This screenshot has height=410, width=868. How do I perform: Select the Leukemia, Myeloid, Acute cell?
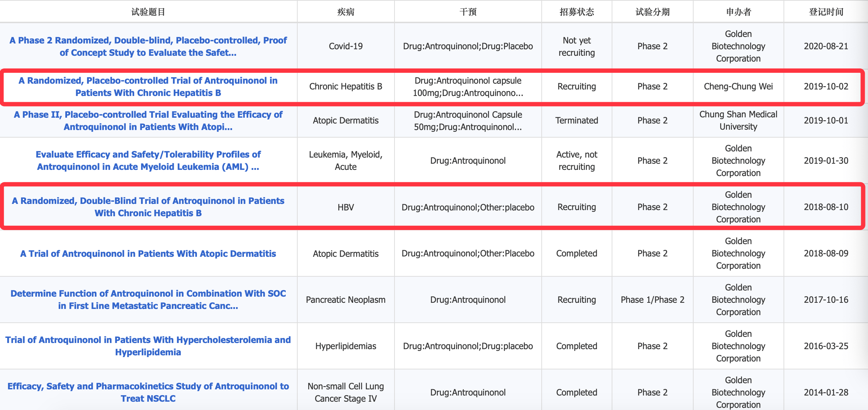(x=346, y=160)
